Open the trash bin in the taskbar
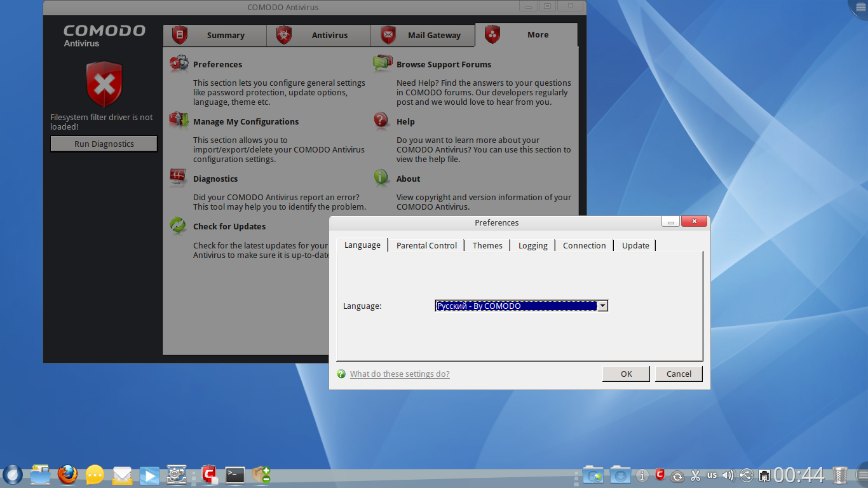Viewport: 868px width, 488px height. (x=840, y=475)
